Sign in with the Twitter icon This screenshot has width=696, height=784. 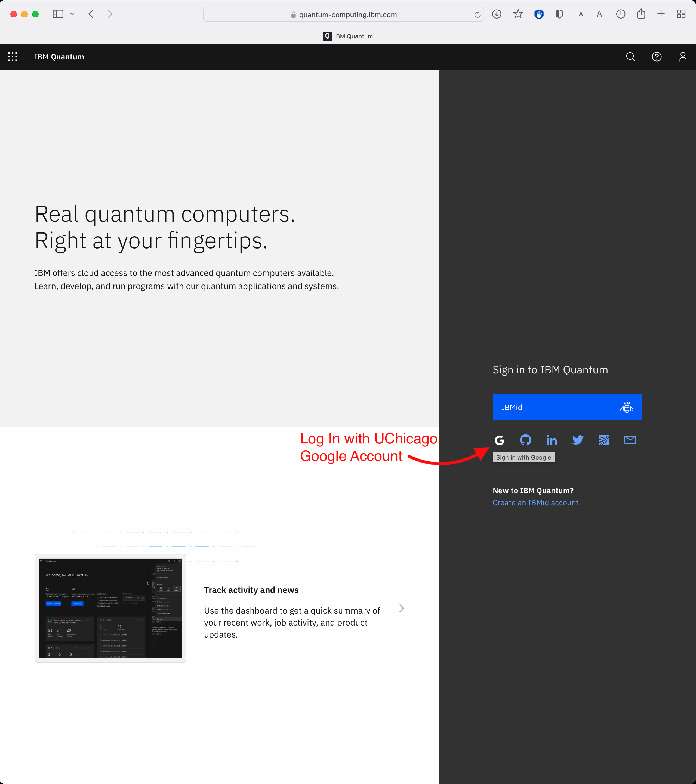[x=578, y=440]
